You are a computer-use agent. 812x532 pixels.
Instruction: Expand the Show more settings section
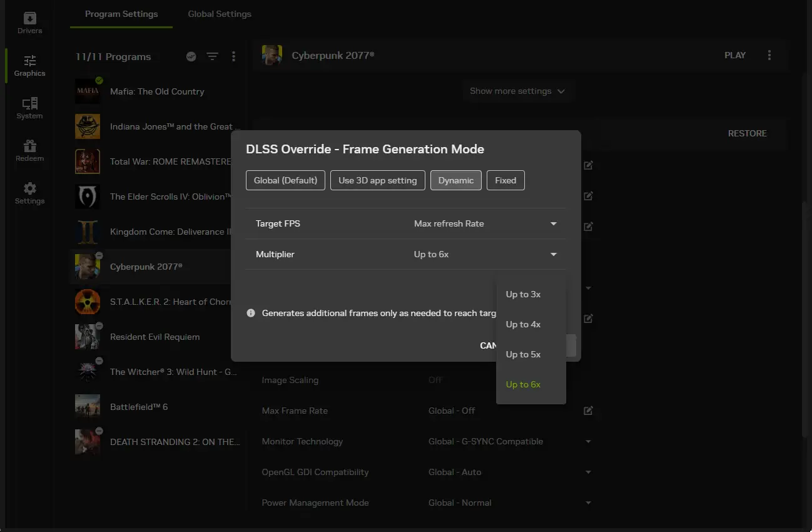click(x=517, y=91)
